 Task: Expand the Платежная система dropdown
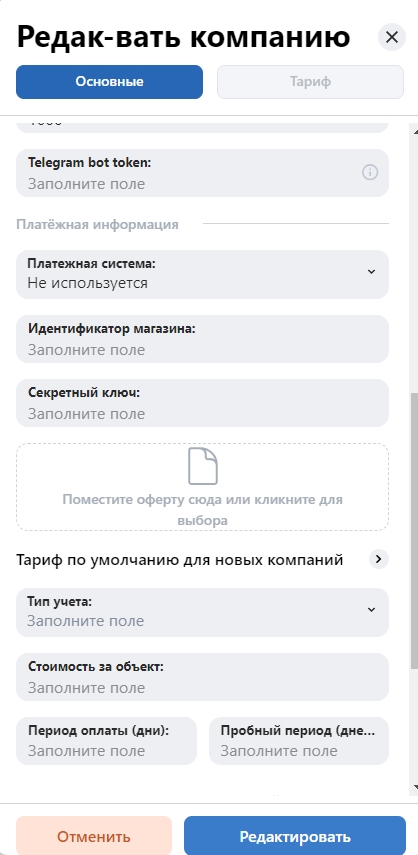point(202,274)
